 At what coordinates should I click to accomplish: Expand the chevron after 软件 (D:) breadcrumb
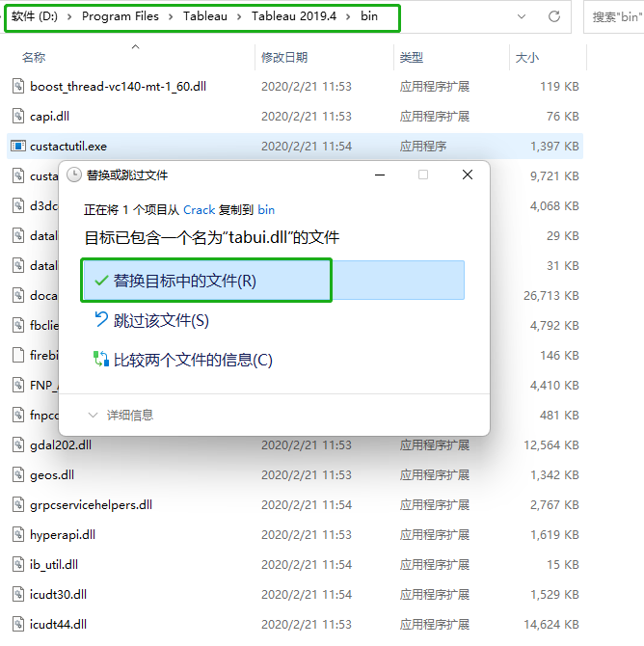click(69, 17)
